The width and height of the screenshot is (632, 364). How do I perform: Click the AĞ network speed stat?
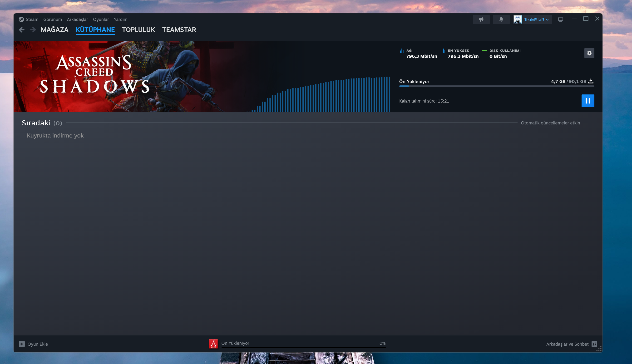(x=419, y=54)
